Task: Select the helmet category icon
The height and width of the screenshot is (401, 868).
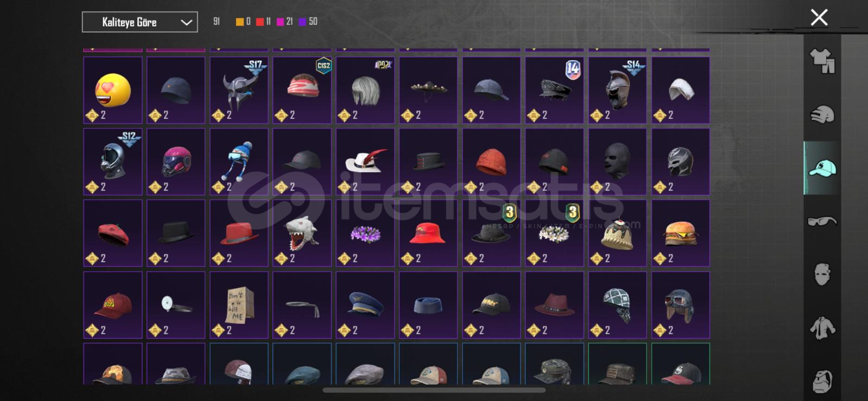Action: pyautogui.click(x=822, y=114)
